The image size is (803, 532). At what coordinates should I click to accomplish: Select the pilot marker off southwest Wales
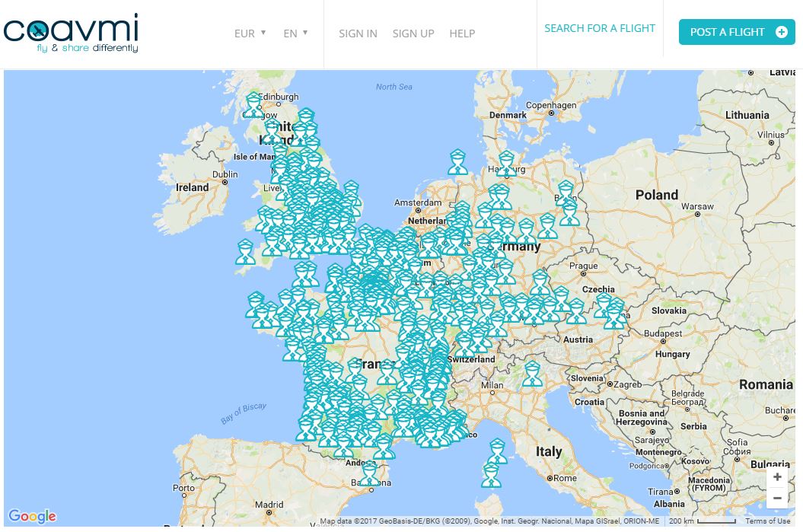[x=245, y=252]
